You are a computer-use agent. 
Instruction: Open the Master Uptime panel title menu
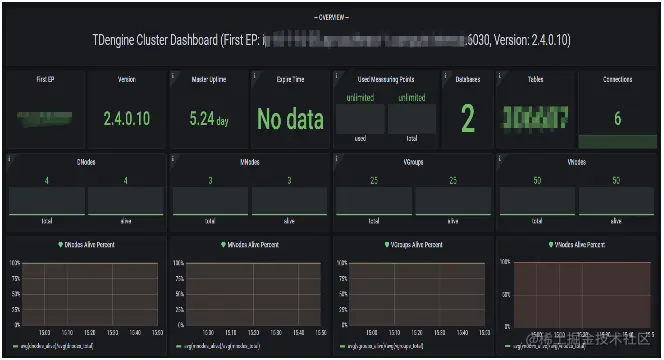[x=209, y=79]
